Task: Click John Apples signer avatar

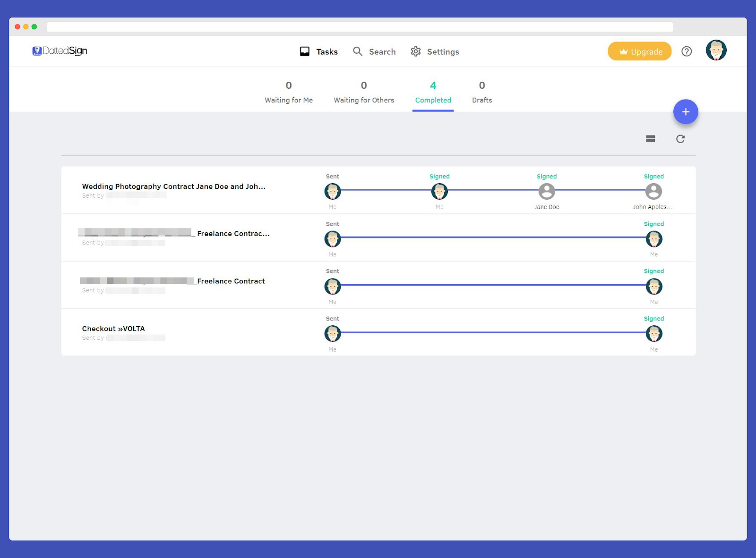Action: tap(653, 192)
